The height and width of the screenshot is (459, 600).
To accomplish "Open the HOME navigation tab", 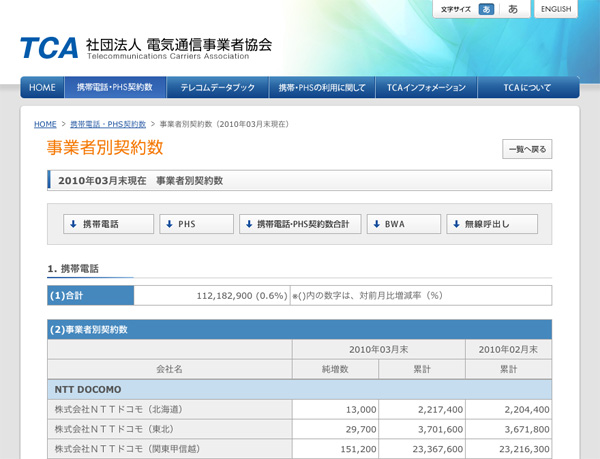I will click(42, 88).
